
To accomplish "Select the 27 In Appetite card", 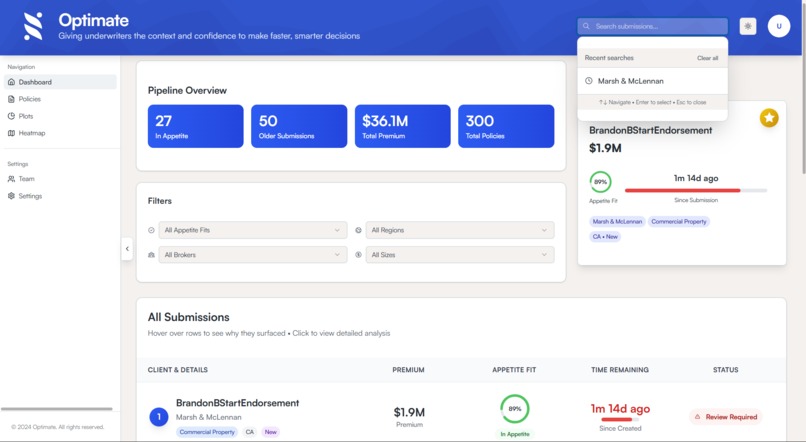I will coord(195,126).
